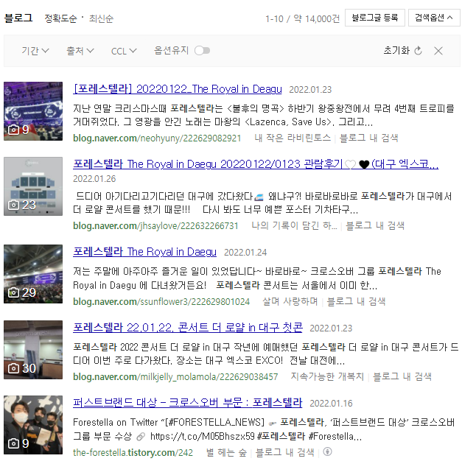Open blog name 지속가능한 개복치
This screenshot has width=476, height=464.
[x=327, y=377]
